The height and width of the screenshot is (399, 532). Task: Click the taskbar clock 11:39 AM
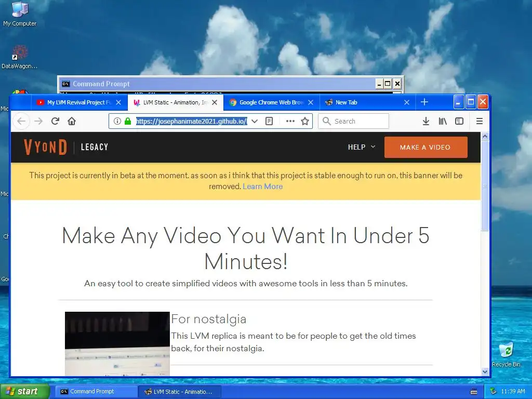[x=513, y=391]
